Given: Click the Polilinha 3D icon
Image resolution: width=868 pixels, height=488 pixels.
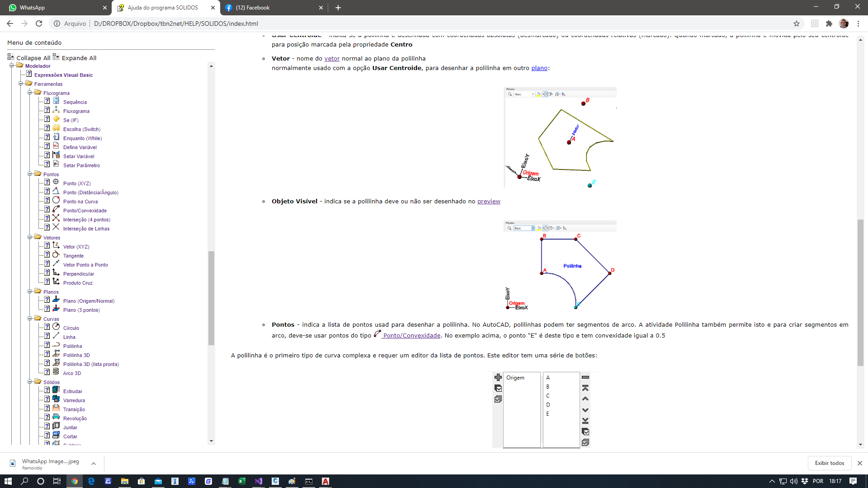Looking at the screenshot, I should (56, 354).
